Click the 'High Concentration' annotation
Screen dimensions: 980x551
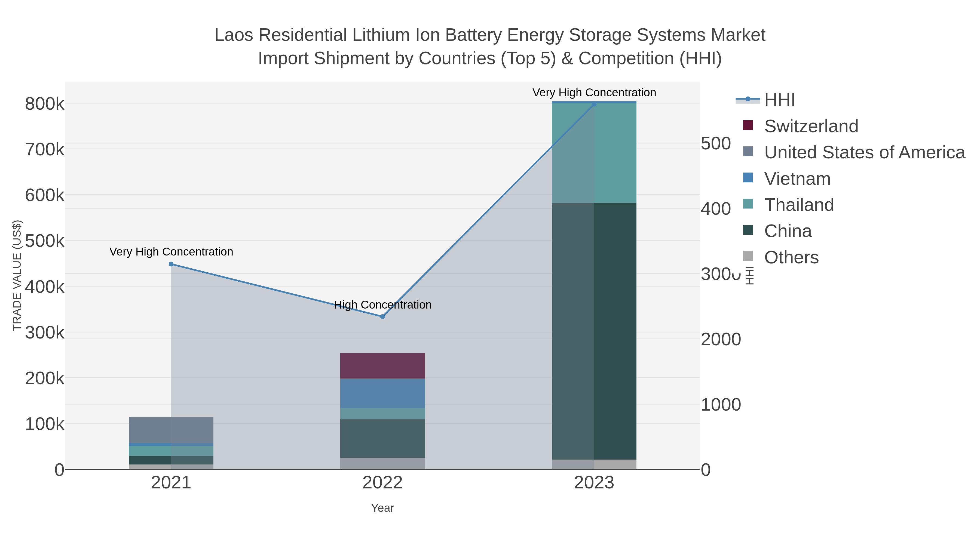[383, 304]
